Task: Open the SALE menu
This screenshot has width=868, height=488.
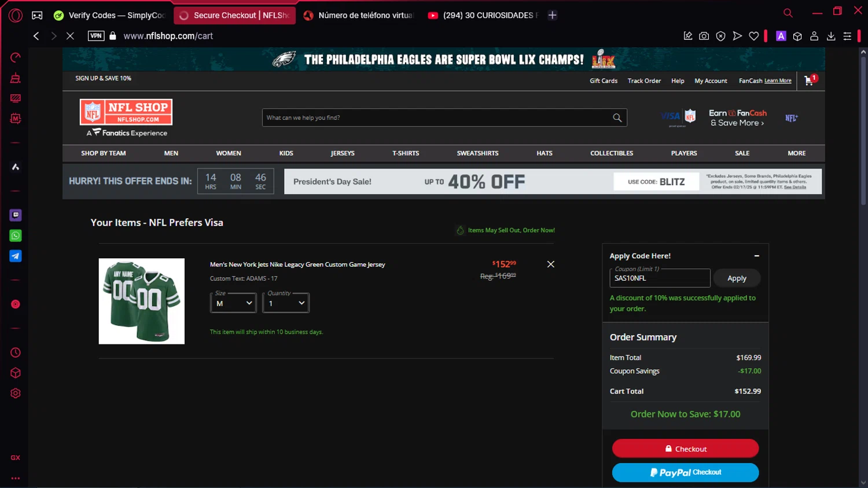Action: [742, 153]
